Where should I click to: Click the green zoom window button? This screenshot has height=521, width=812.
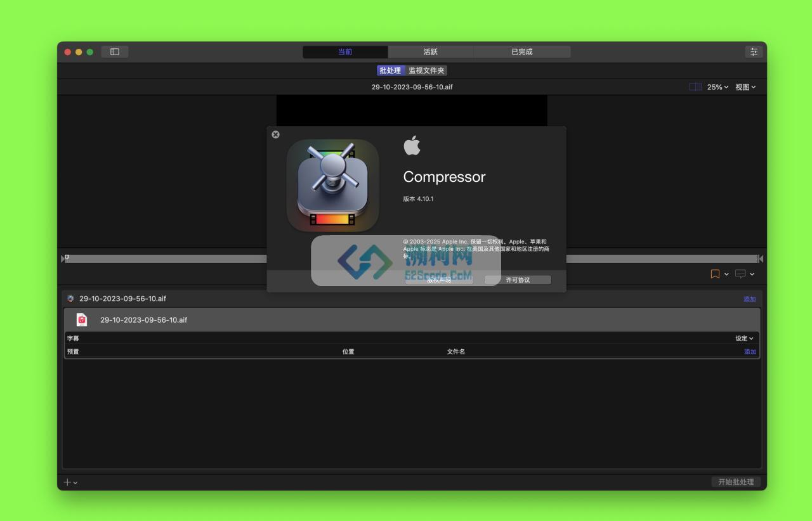[x=90, y=52]
